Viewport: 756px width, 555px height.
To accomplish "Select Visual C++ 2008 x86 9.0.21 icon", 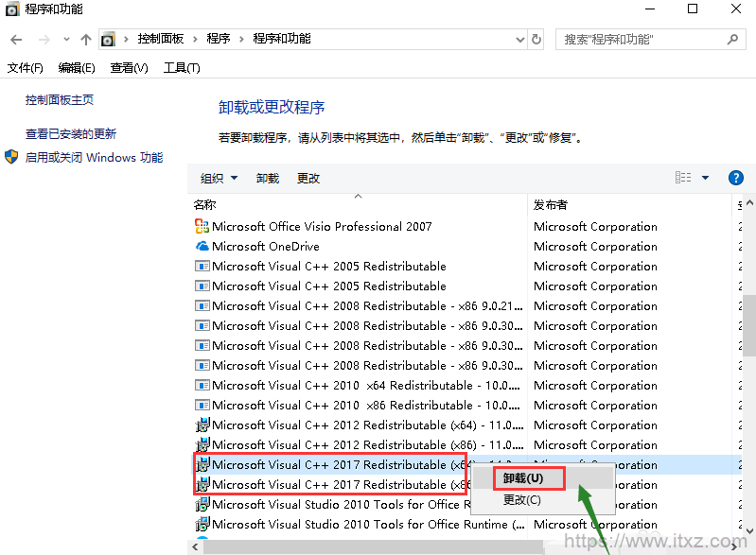I will tap(202, 305).
